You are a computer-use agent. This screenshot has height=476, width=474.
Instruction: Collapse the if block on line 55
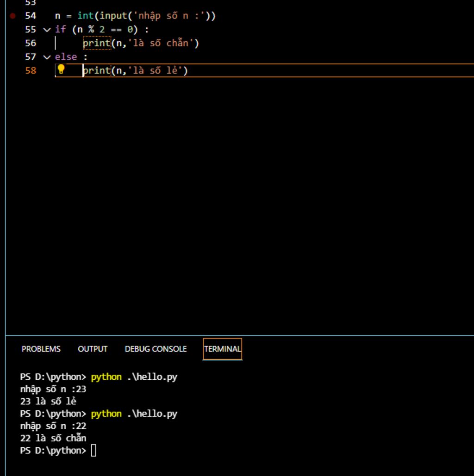pyautogui.click(x=47, y=30)
